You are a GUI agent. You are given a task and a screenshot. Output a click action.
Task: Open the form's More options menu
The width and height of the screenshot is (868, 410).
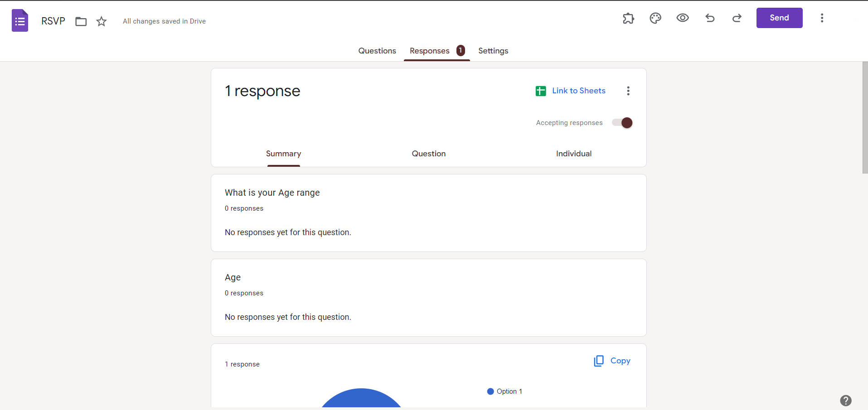[822, 18]
